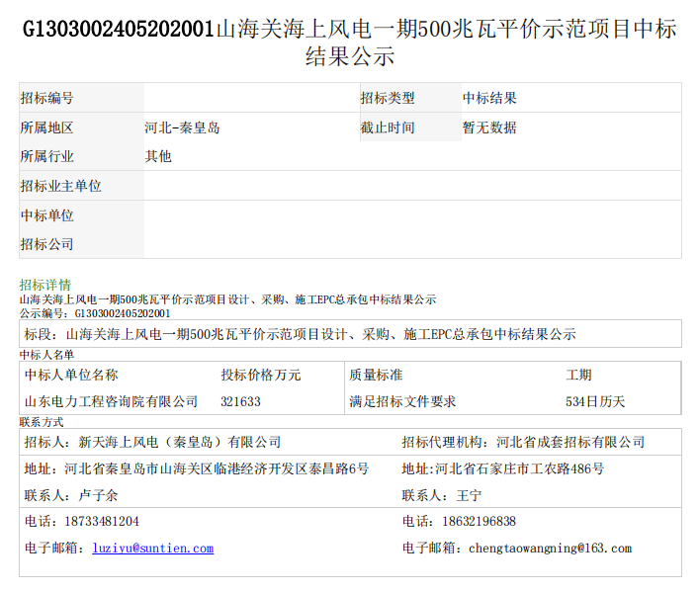This screenshot has height=593, width=700.
Task: Click the 所属行业 label
Action: [46, 156]
